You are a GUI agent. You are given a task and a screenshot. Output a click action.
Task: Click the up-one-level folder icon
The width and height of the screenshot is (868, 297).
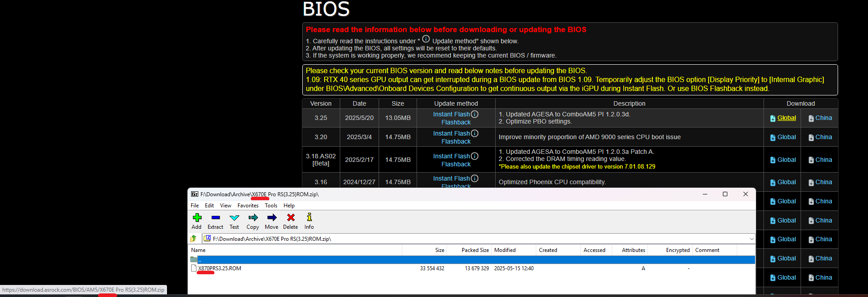point(193,239)
